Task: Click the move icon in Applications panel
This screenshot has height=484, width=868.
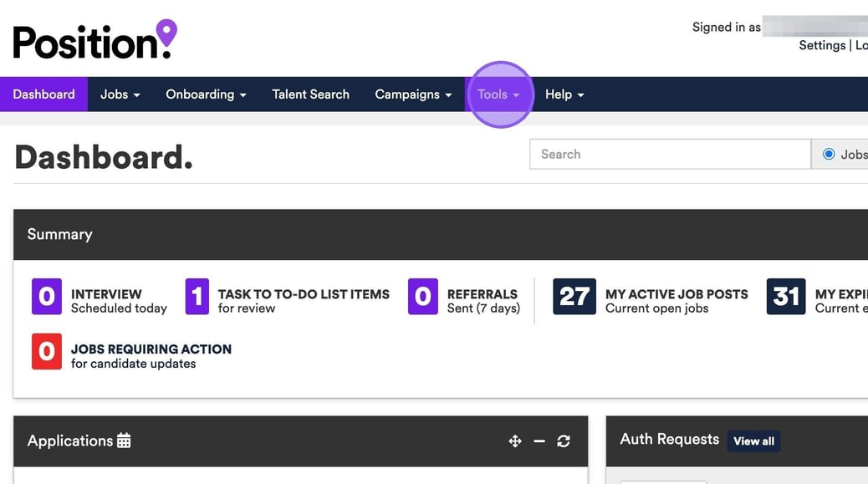Action: tap(515, 441)
